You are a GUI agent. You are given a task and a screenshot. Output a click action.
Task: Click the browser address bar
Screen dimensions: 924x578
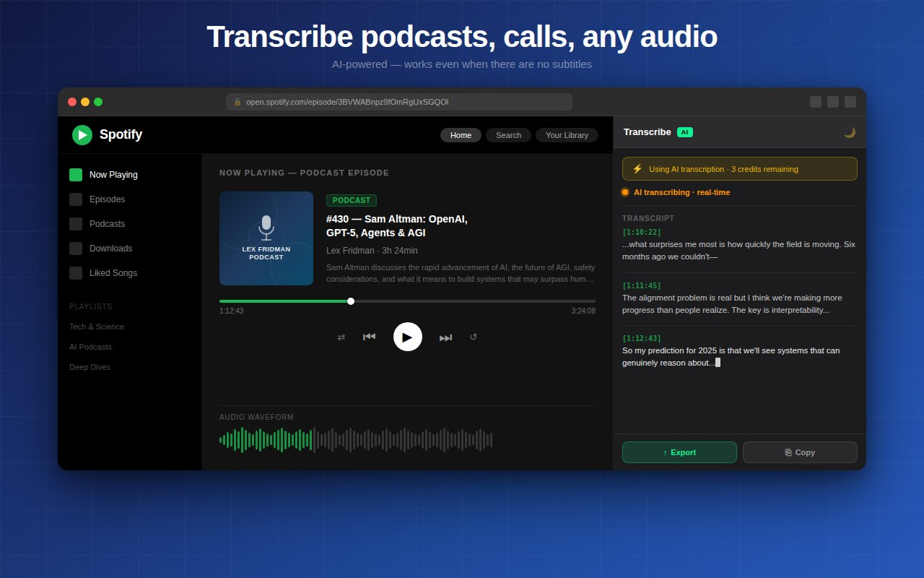(399, 102)
